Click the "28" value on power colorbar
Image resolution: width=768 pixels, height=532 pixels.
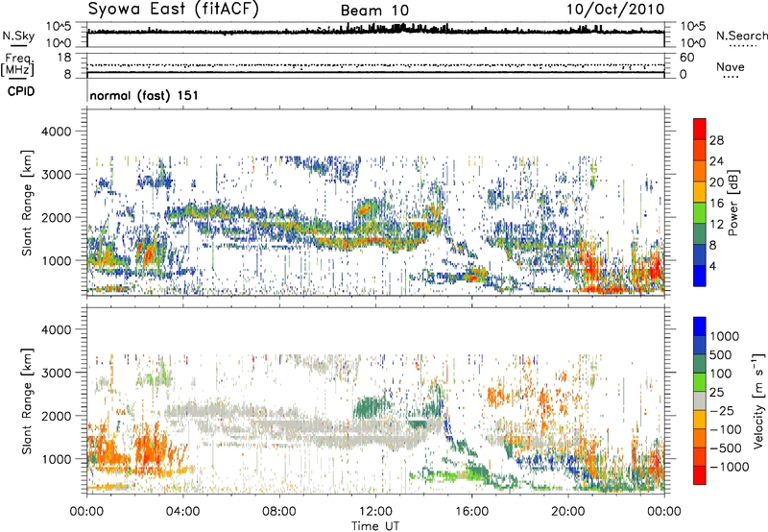coord(716,140)
